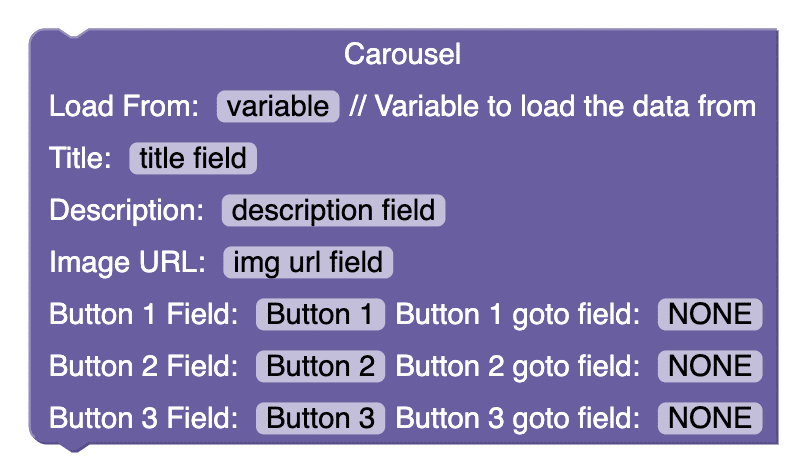Click the Carousel block title

[x=402, y=54]
